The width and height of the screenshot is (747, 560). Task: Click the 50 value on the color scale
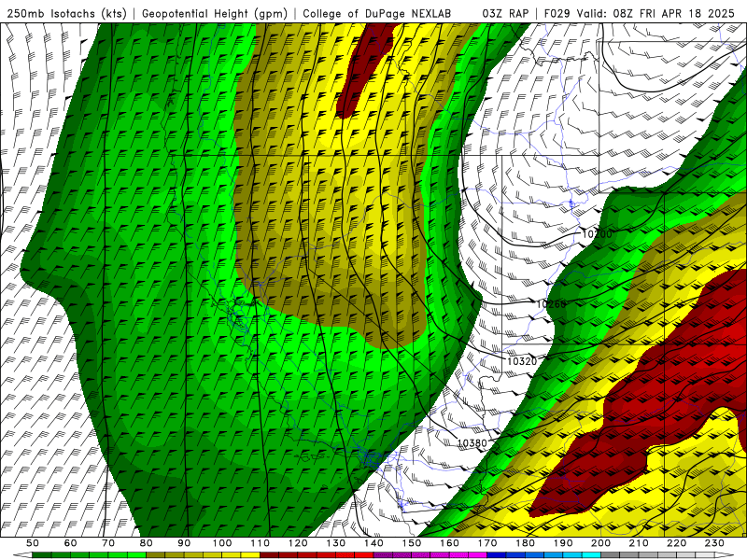(33, 543)
